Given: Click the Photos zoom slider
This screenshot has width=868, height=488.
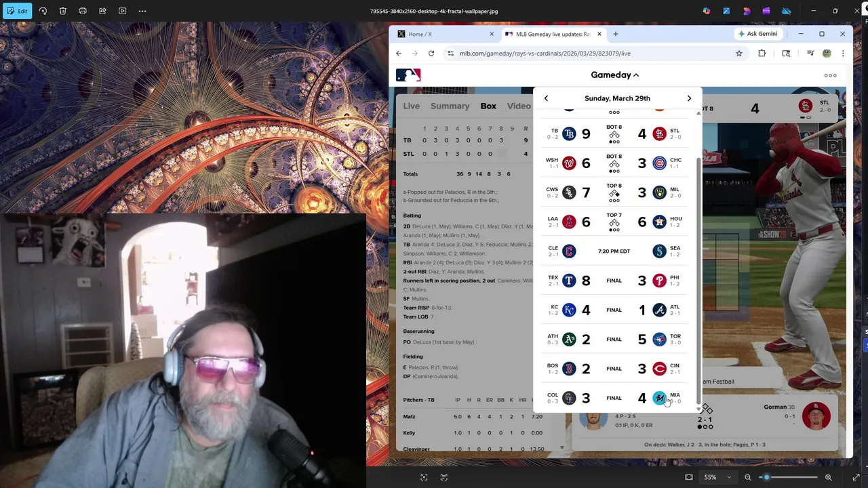Looking at the screenshot, I should click(x=788, y=477).
